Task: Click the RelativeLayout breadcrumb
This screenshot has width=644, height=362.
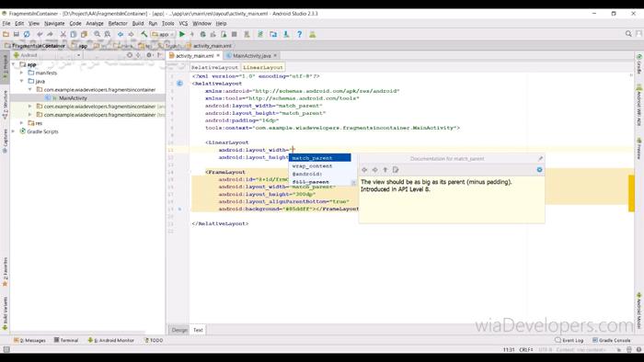Action: (x=214, y=67)
